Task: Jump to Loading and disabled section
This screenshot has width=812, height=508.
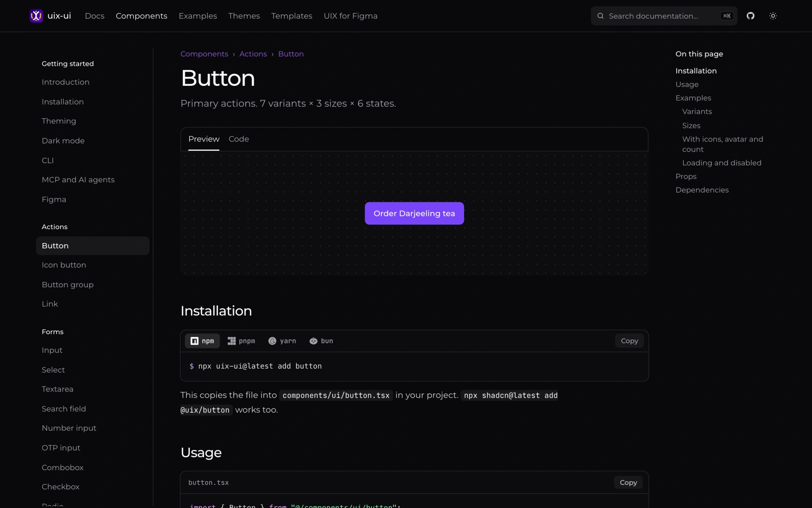Action: click(x=721, y=163)
